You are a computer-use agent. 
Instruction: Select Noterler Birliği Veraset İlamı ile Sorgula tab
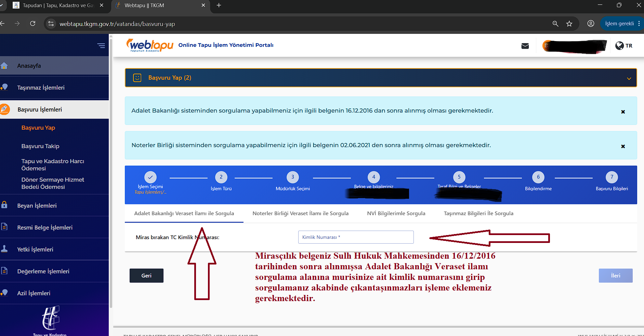[300, 214]
